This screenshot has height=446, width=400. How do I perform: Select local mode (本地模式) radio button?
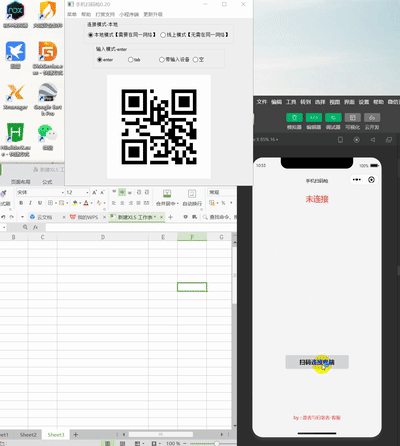coord(90,35)
